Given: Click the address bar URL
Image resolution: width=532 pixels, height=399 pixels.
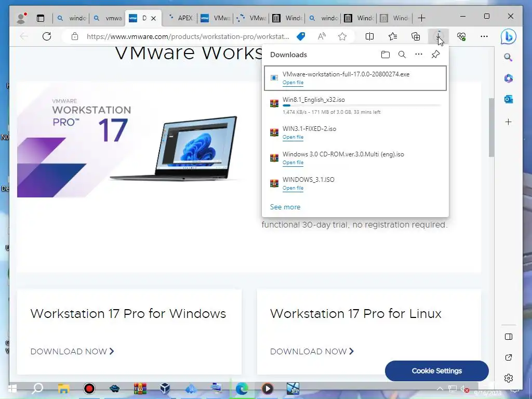Looking at the screenshot, I should pos(188,36).
